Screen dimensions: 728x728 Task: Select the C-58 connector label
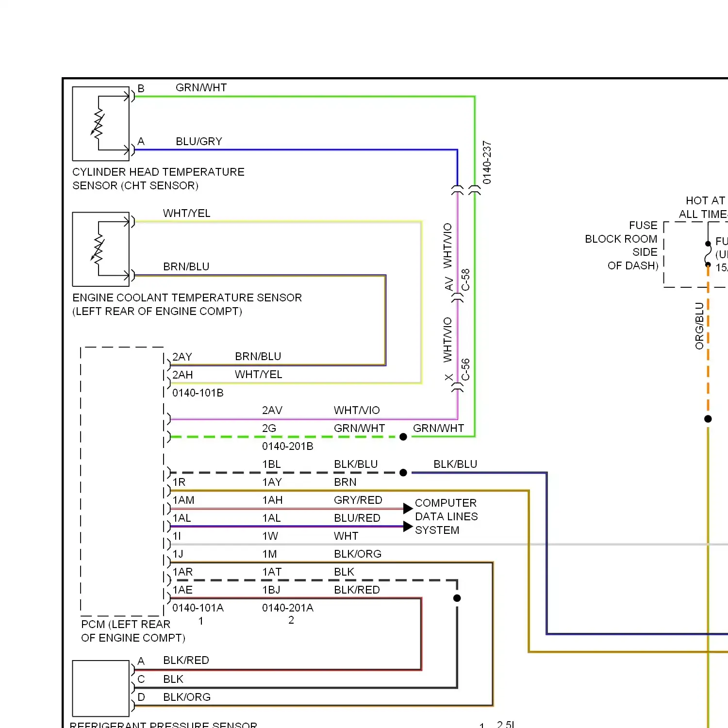465,280
